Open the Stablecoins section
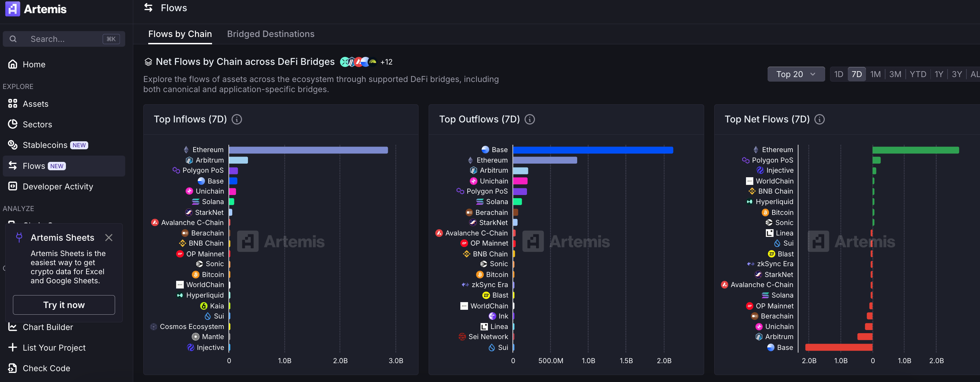The image size is (980, 382). [45, 145]
